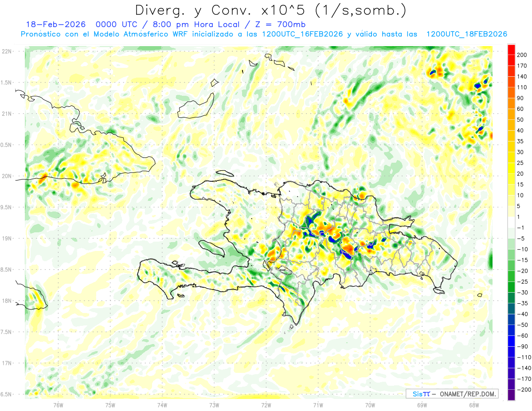Image resolution: width=532 pixels, height=411 pixels.
Task: Click the legend value '-50'
Action: click(x=523, y=325)
